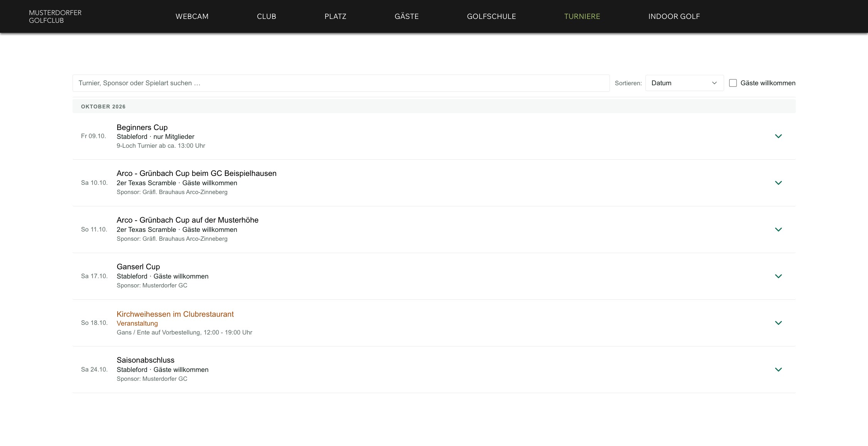
Task: Click the date Sa 10.10.
Action: point(94,182)
